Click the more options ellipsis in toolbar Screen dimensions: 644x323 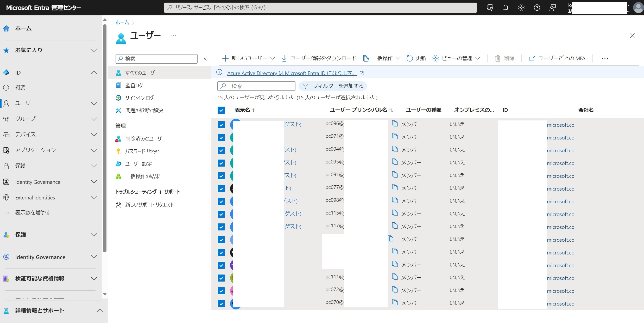pyautogui.click(x=605, y=58)
